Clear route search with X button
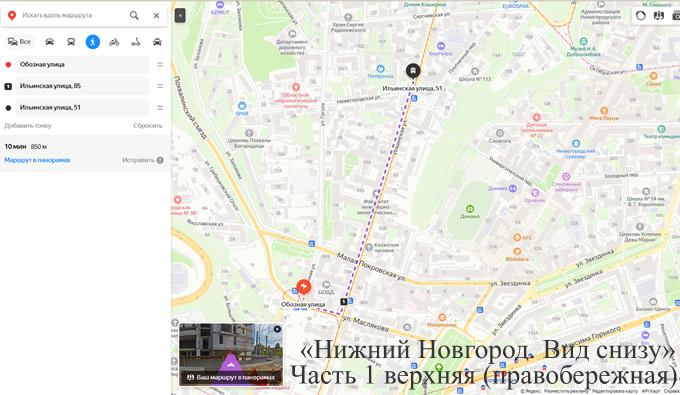Image resolution: width=680 pixels, height=395 pixels. (157, 16)
